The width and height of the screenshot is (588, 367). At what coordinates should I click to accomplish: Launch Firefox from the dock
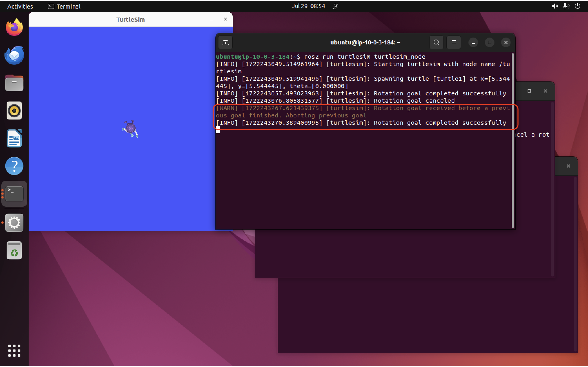[14, 28]
